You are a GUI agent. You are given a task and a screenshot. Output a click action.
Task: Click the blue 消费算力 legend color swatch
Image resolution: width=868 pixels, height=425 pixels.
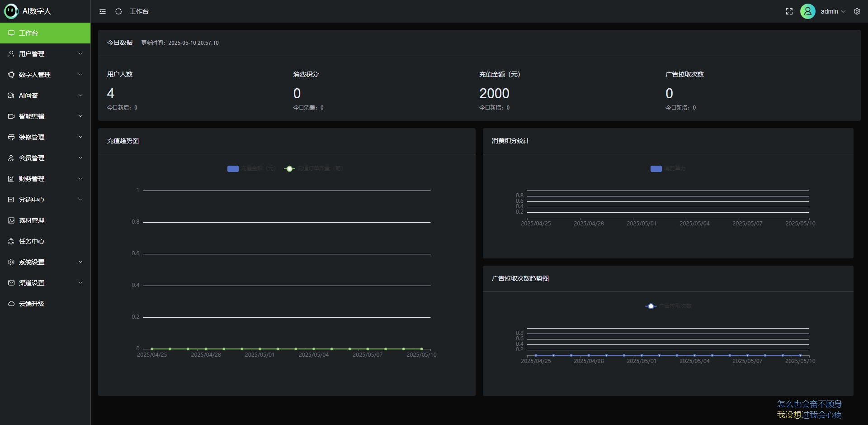coord(656,168)
